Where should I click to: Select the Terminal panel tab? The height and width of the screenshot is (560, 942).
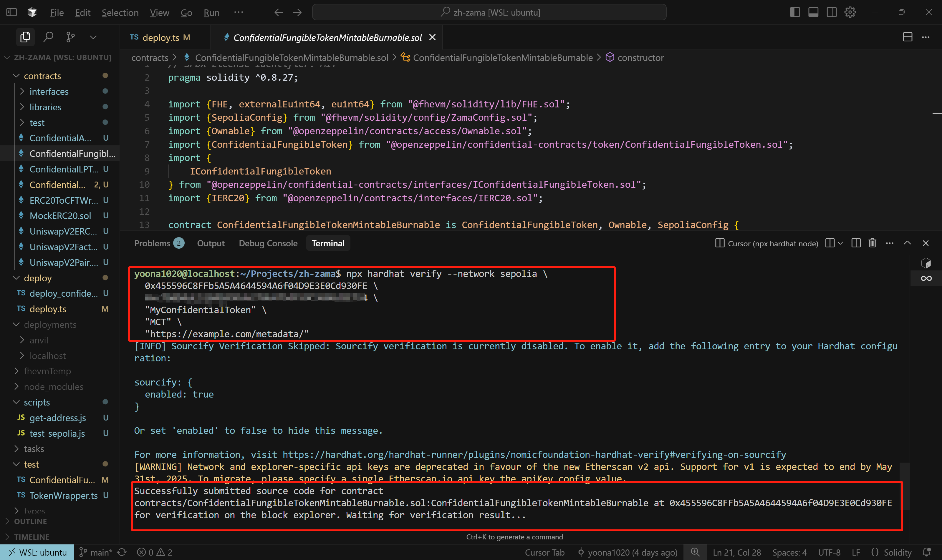tap(328, 243)
